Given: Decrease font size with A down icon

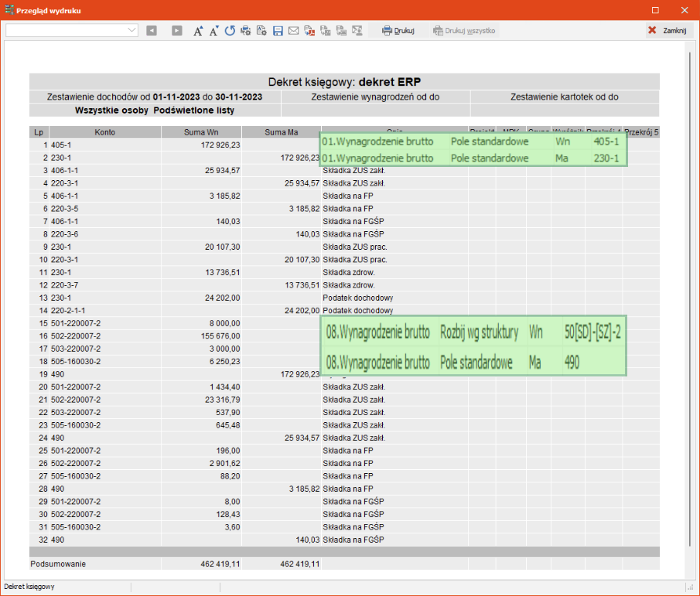Looking at the screenshot, I should tap(213, 30).
